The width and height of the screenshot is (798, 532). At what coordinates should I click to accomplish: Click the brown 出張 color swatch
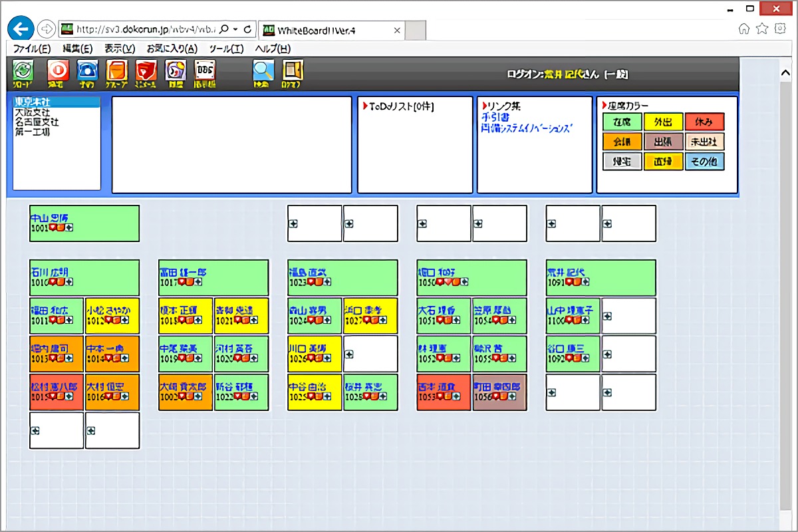(664, 142)
